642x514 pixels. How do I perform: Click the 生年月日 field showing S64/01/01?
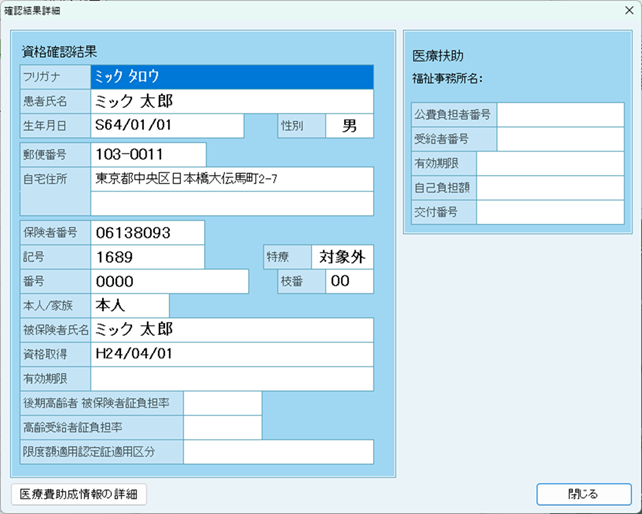[167, 126]
